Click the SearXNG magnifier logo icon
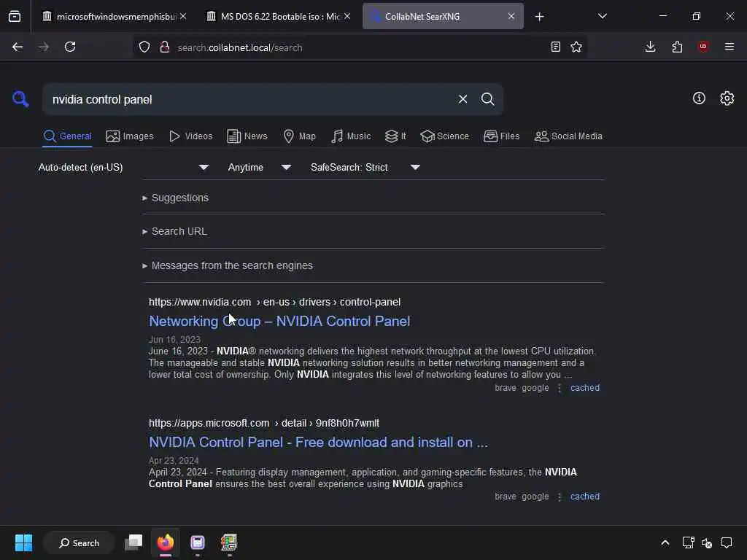Screen dimensions: 747x560 [x=20, y=99]
